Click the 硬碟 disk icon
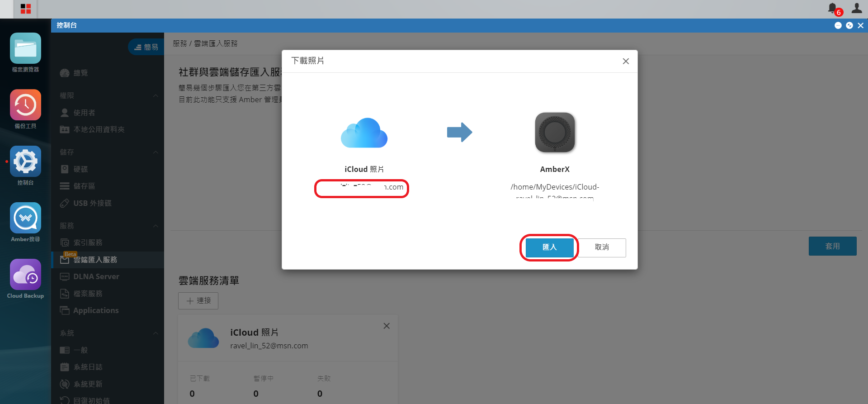 click(65, 169)
